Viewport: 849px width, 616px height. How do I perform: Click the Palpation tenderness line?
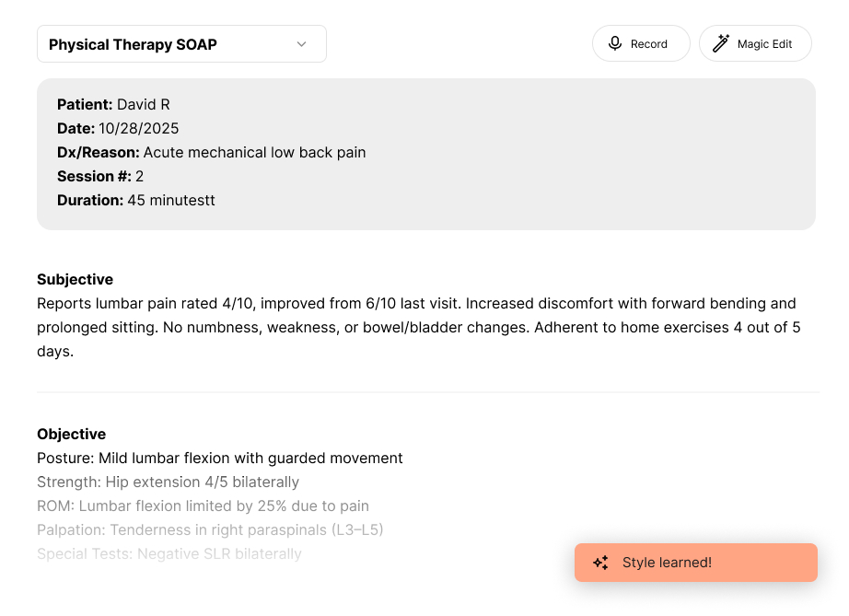[x=210, y=529]
